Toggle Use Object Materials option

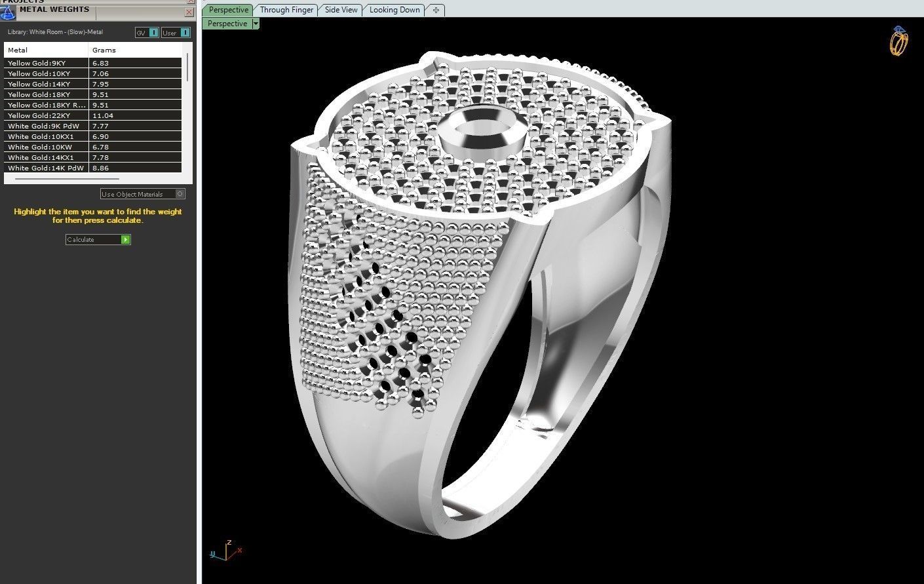[x=143, y=194]
